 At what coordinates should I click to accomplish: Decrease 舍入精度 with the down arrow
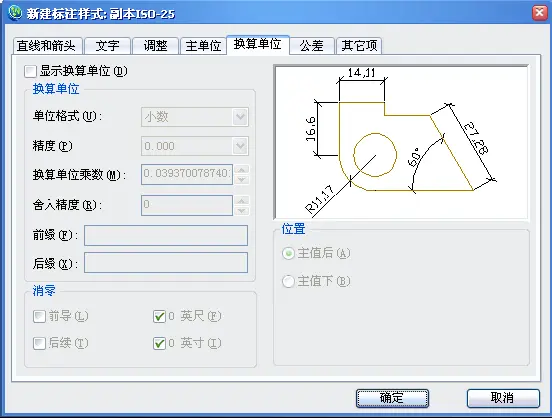coord(242,210)
